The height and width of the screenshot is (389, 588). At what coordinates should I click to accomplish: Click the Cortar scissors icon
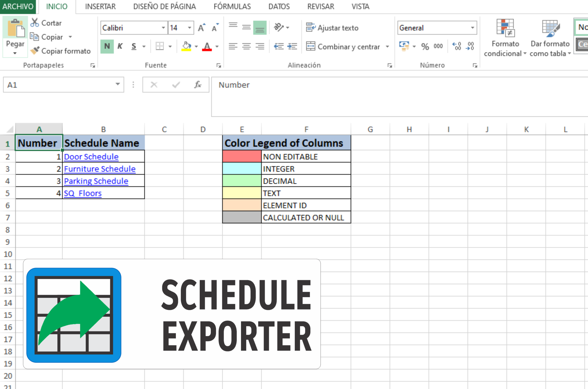[34, 23]
